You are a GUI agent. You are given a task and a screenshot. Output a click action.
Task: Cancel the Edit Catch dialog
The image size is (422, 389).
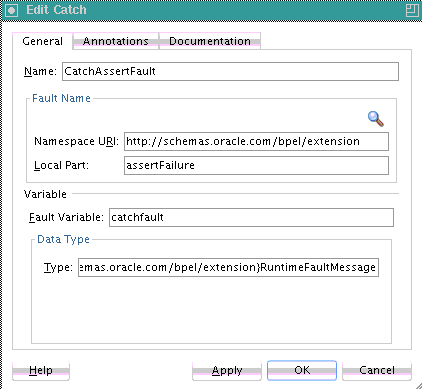click(377, 370)
